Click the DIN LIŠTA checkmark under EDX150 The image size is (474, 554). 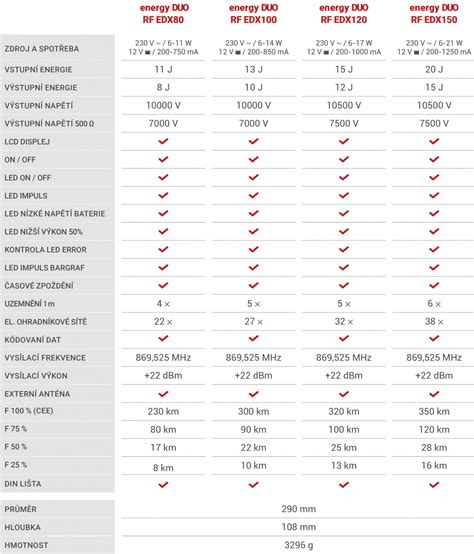click(434, 485)
